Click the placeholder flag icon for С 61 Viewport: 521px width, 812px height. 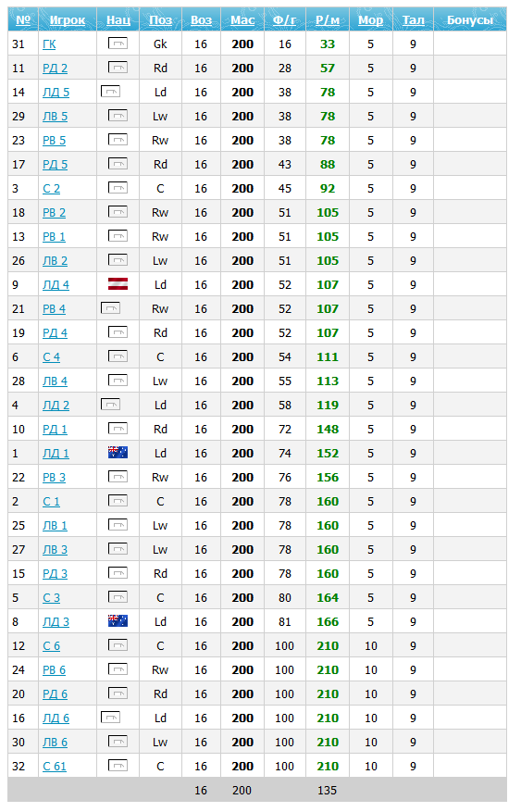118,766
